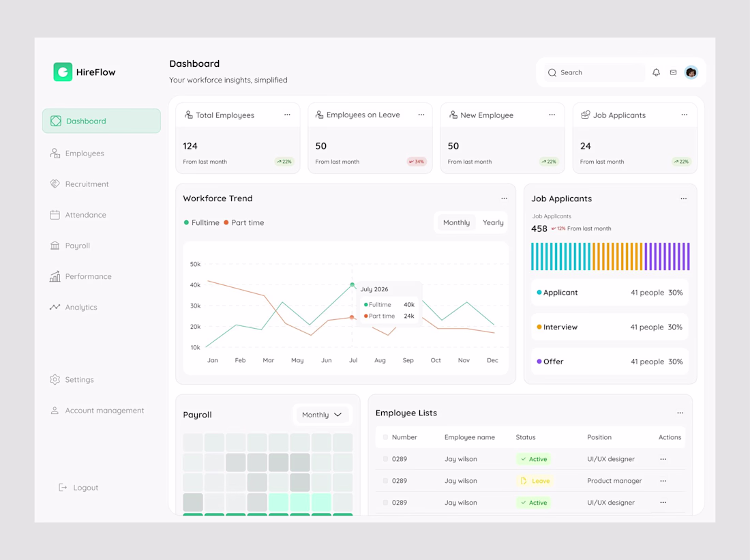Click the teal applicant bar segment
Image resolution: width=750 pixels, height=560 pixels.
[561, 256]
